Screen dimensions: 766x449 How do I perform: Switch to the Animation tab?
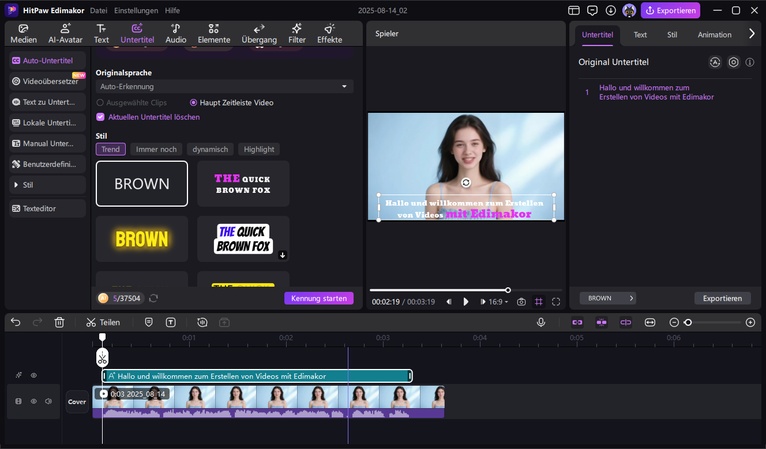714,35
